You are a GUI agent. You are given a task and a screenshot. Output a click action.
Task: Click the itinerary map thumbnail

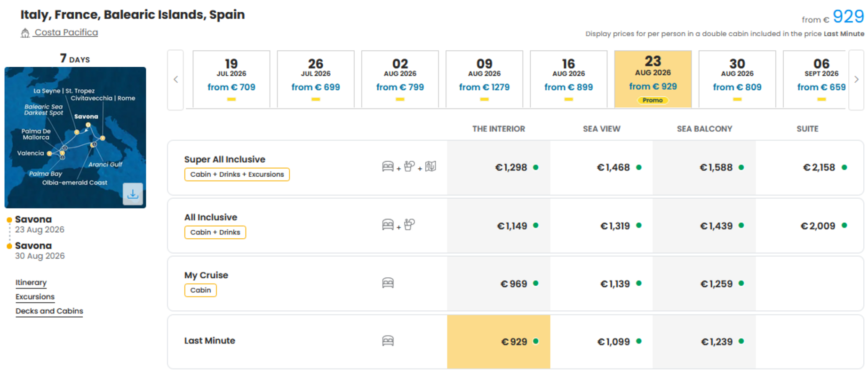pos(75,137)
